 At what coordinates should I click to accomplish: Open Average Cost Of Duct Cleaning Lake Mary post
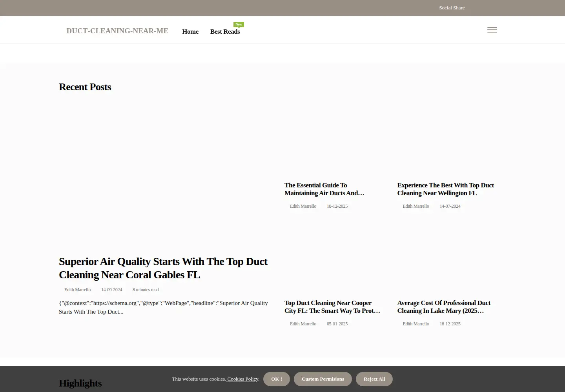pos(444,307)
